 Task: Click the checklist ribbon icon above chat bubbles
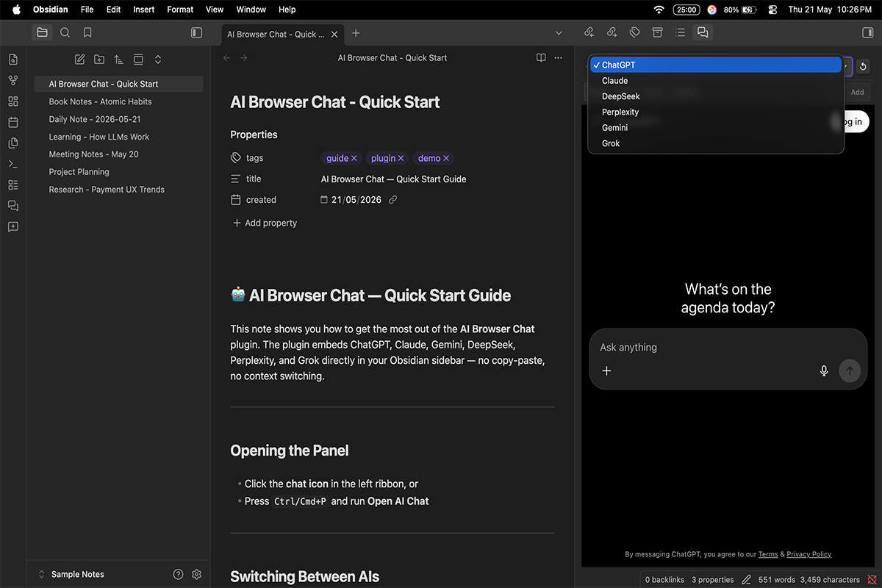(x=13, y=184)
